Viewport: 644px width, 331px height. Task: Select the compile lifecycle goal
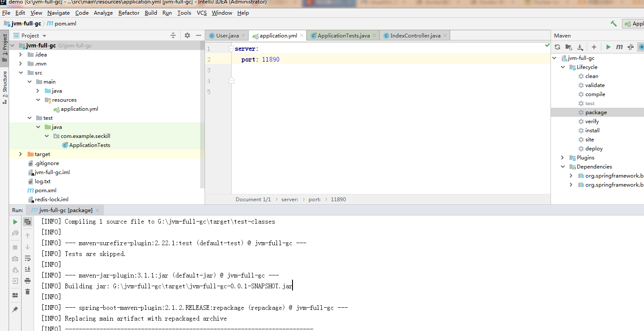click(595, 94)
